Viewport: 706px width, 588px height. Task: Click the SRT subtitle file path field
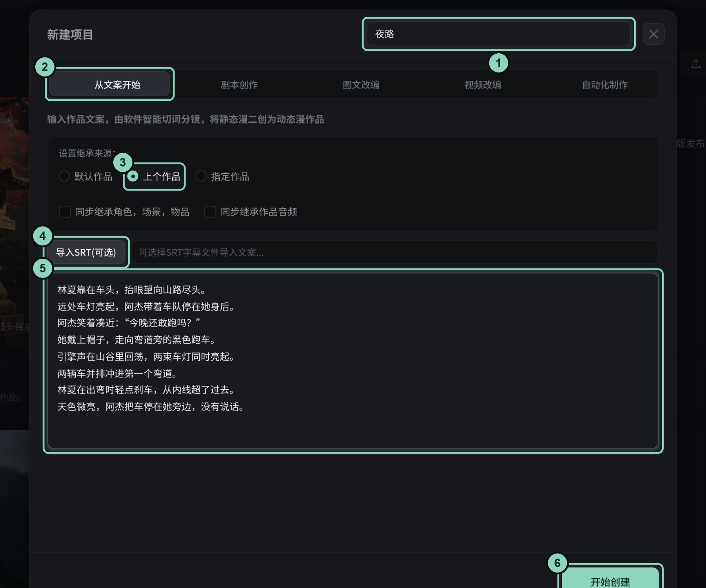[394, 252]
